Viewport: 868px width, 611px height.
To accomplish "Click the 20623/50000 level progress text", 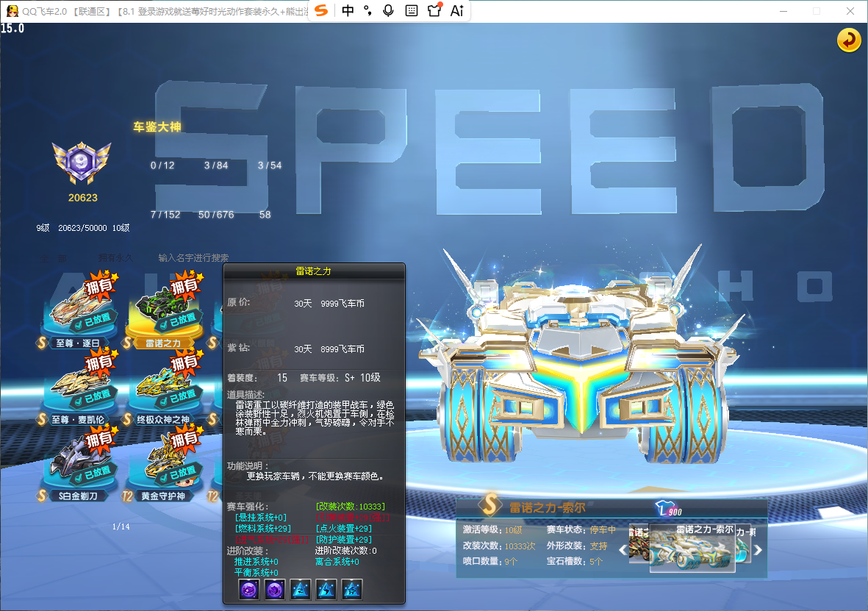I will coord(82,228).
